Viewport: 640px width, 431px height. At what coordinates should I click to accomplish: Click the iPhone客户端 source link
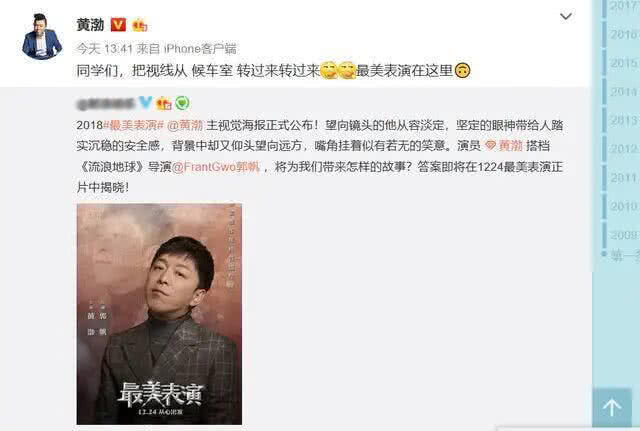200,49
